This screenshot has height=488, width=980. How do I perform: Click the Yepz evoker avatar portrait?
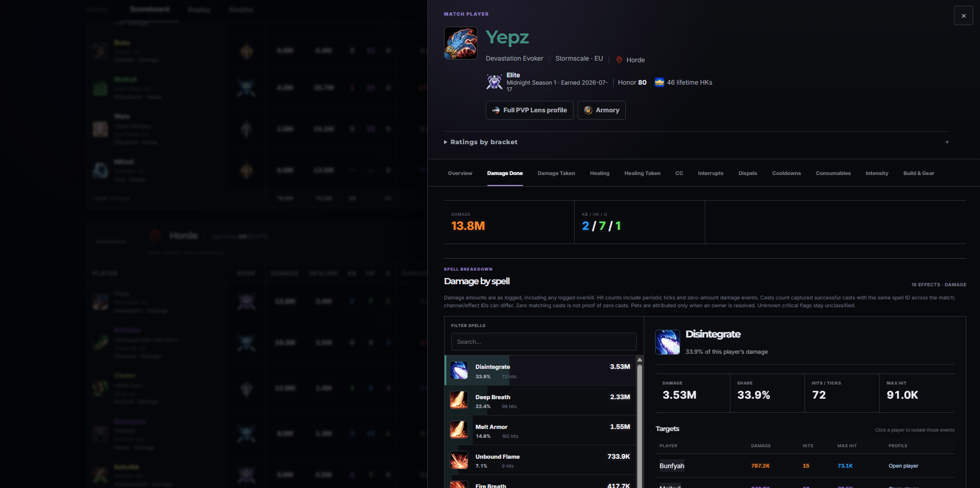(x=460, y=43)
